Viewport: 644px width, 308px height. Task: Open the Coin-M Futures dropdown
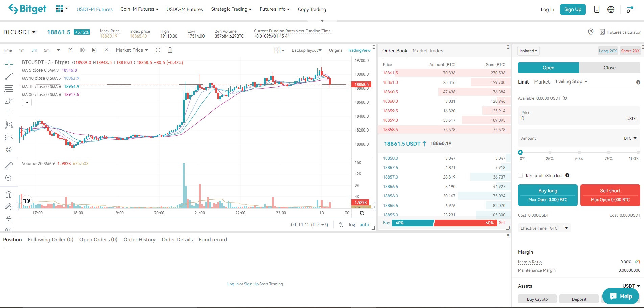(139, 9)
